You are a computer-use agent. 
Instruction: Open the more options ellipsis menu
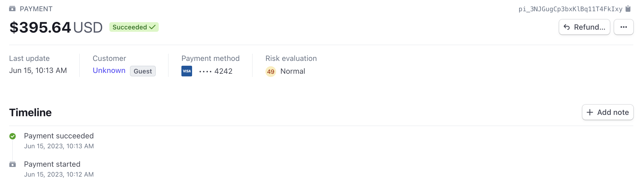click(x=623, y=27)
